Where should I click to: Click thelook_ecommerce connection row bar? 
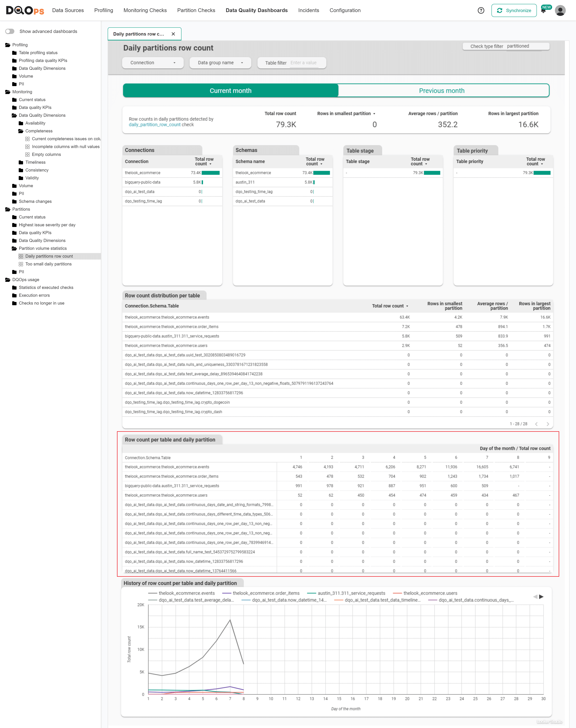210,173
